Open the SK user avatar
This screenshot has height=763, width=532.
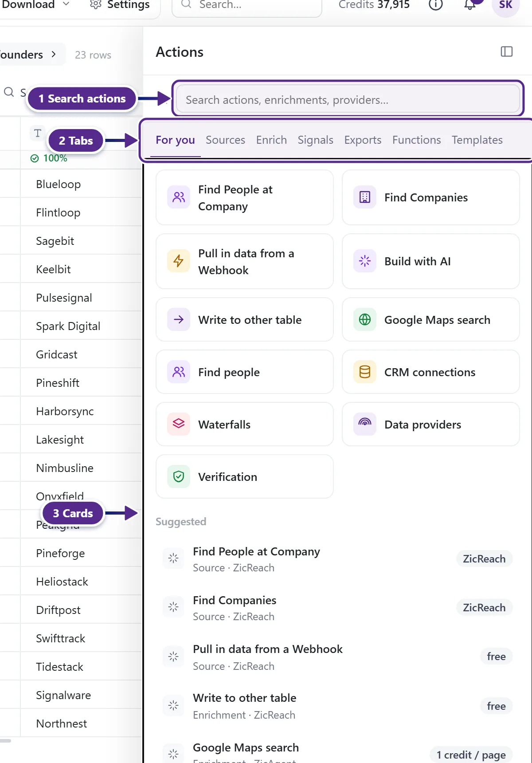pos(506,5)
